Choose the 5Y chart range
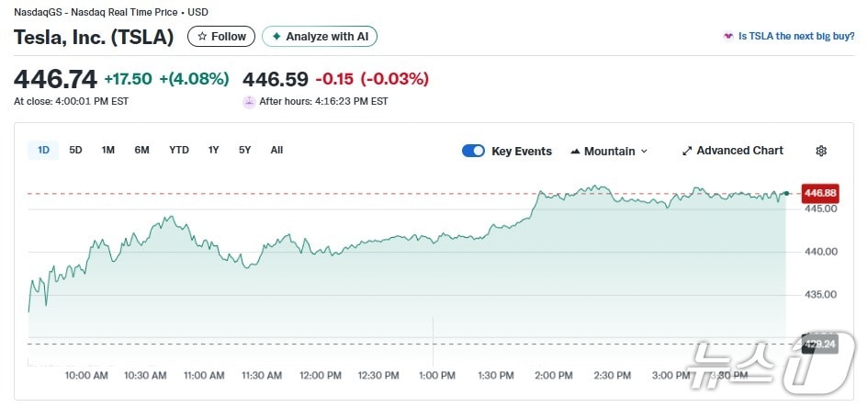 point(244,150)
